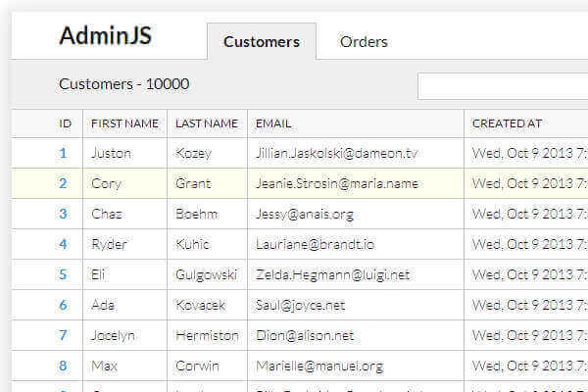Select last name cell Kuhic
Image resolution: width=588 pixels, height=392 pixels.
coord(192,244)
